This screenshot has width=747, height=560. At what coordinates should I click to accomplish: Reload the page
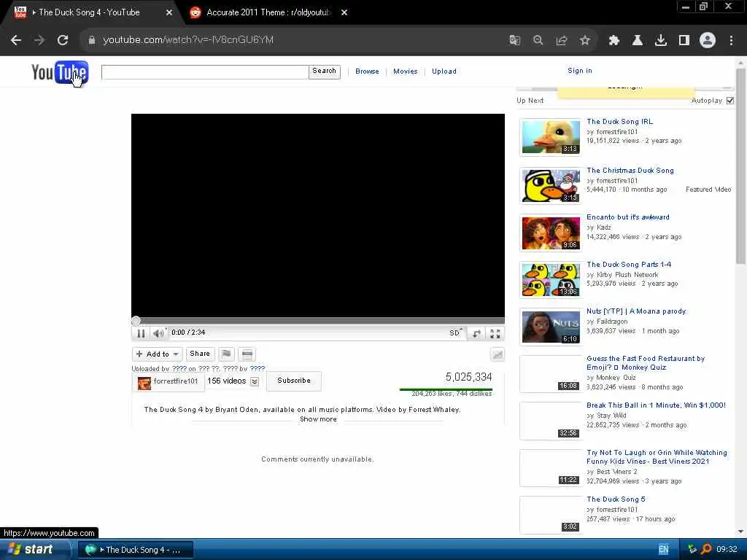click(x=63, y=40)
